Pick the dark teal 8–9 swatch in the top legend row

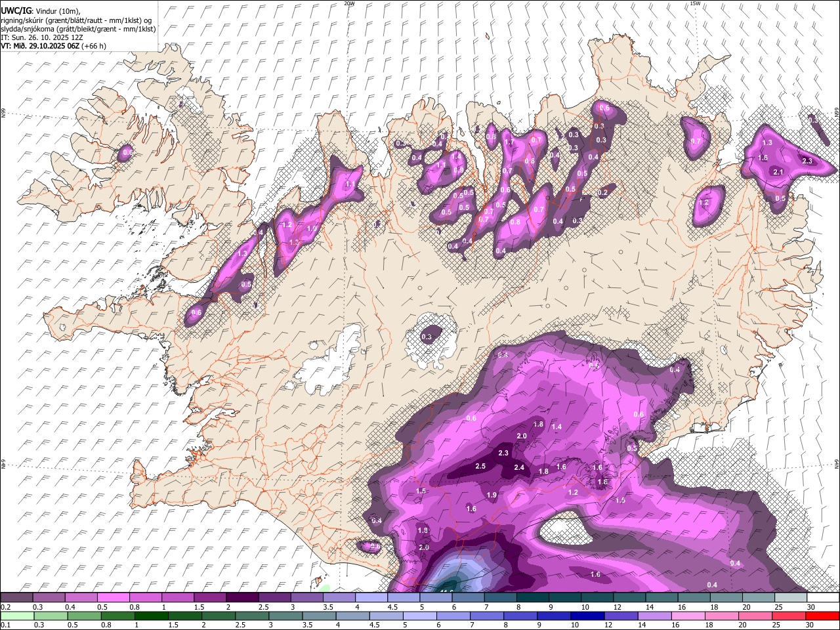tap(532, 597)
